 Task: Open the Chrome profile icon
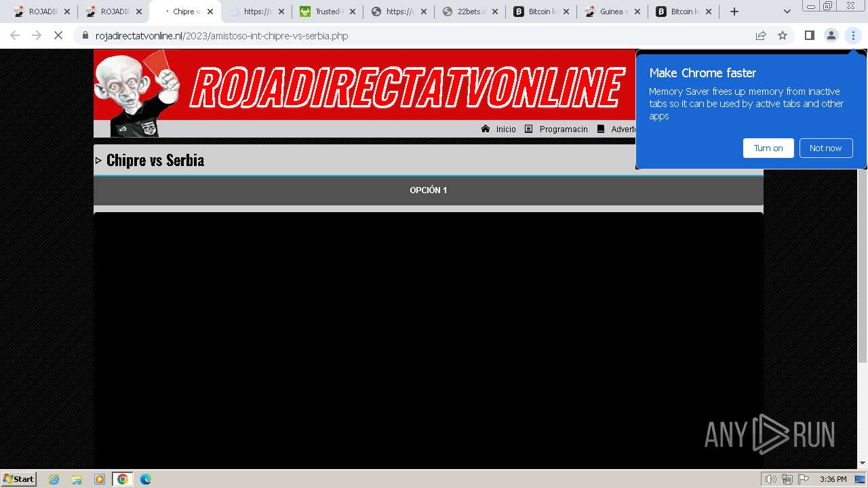[831, 35]
